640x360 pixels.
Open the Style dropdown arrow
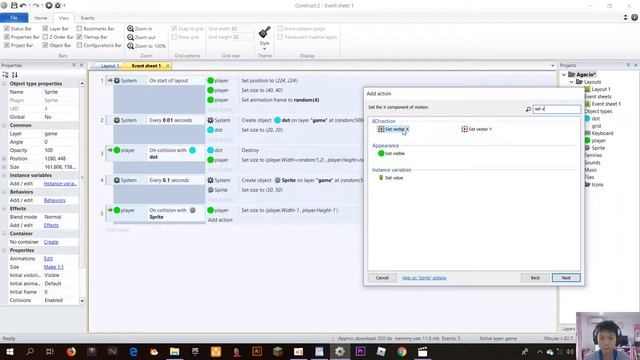[x=264, y=49]
